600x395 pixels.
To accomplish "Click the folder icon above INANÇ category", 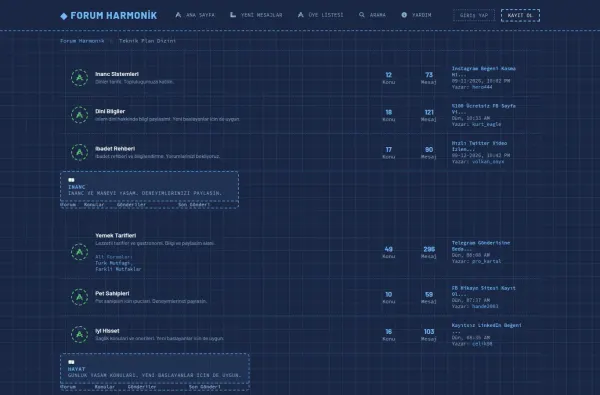I will [x=71, y=180].
